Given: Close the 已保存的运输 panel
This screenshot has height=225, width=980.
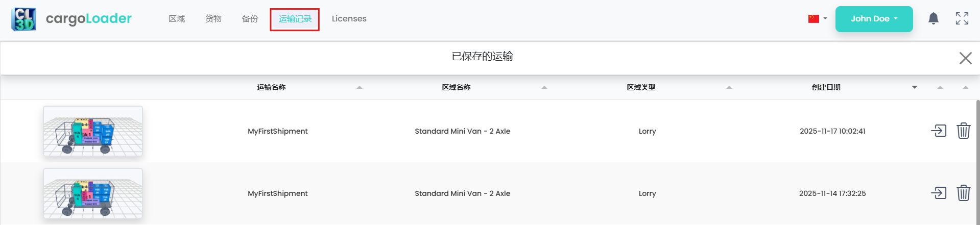Looking at the screenshot, I should 965,58.
